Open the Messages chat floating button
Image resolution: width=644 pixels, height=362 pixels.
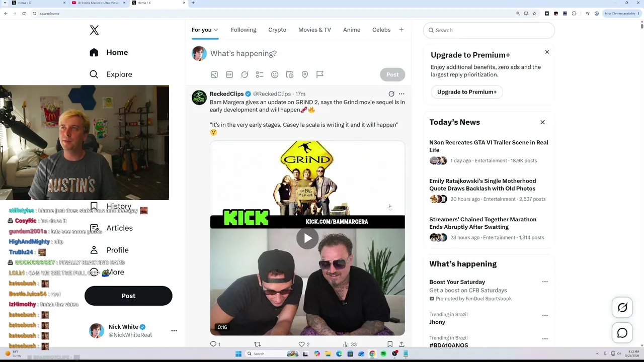[x=622, y=333]
